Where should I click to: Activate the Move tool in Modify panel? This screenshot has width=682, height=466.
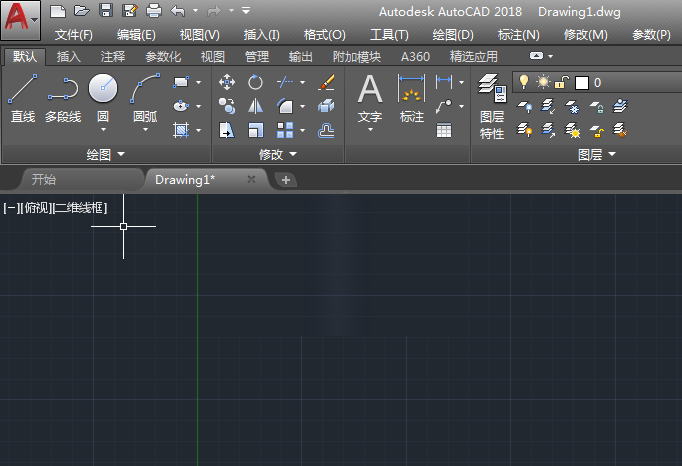[x=227, y=82]
